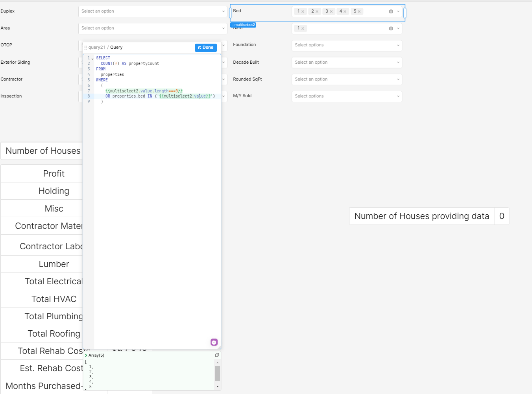Clear all selections in the Bath multiselect
This screenshot has height=394, width=532.
click(391, 28)
